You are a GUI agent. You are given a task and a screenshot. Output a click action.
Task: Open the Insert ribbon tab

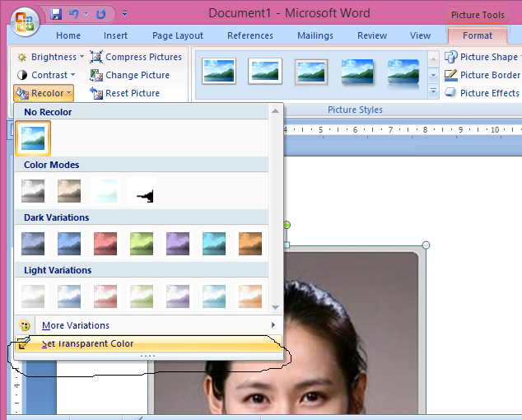click(x=115, y=35)
